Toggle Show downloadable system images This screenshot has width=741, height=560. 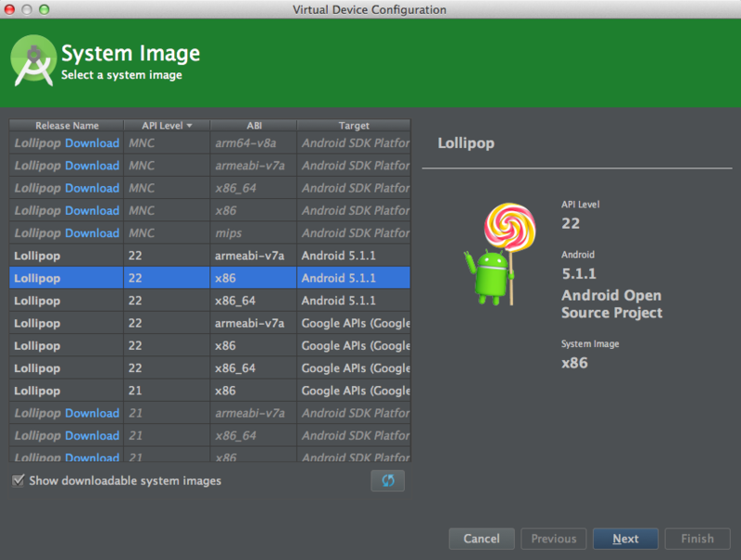click(19, 480)
